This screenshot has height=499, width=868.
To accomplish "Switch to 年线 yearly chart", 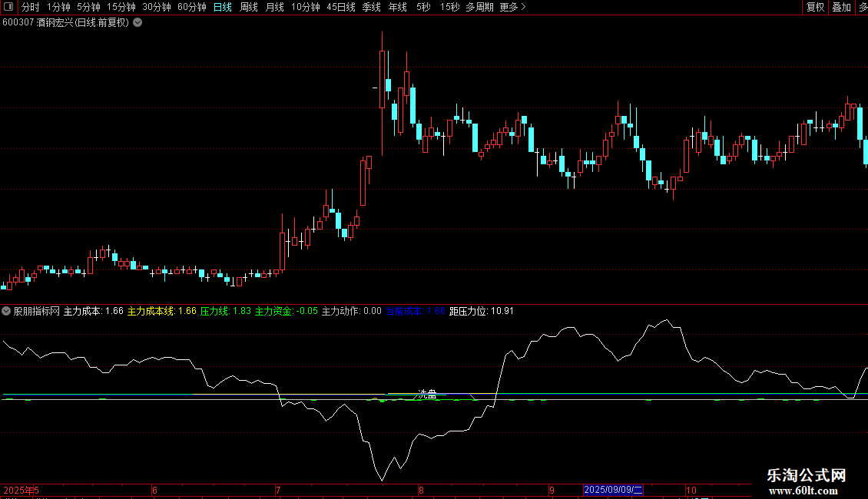I will pos(397,7).
